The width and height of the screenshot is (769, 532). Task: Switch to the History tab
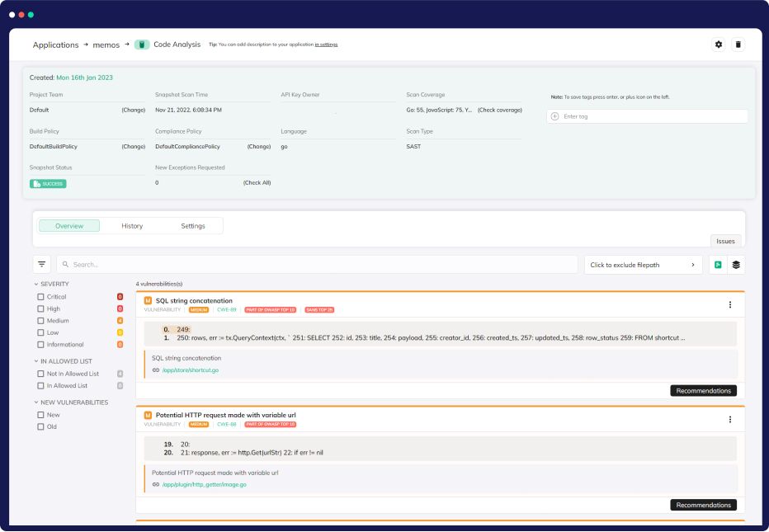[x=132, y=226]
